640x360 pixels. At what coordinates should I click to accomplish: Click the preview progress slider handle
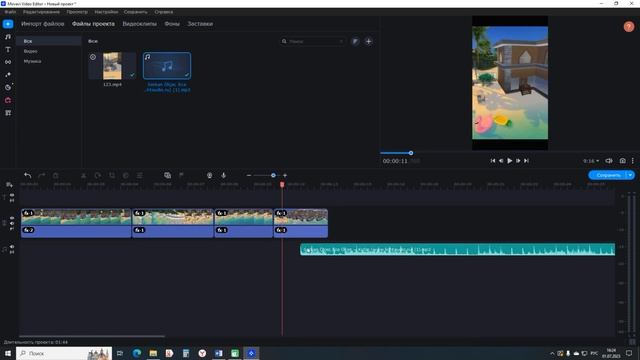point(411,153)
